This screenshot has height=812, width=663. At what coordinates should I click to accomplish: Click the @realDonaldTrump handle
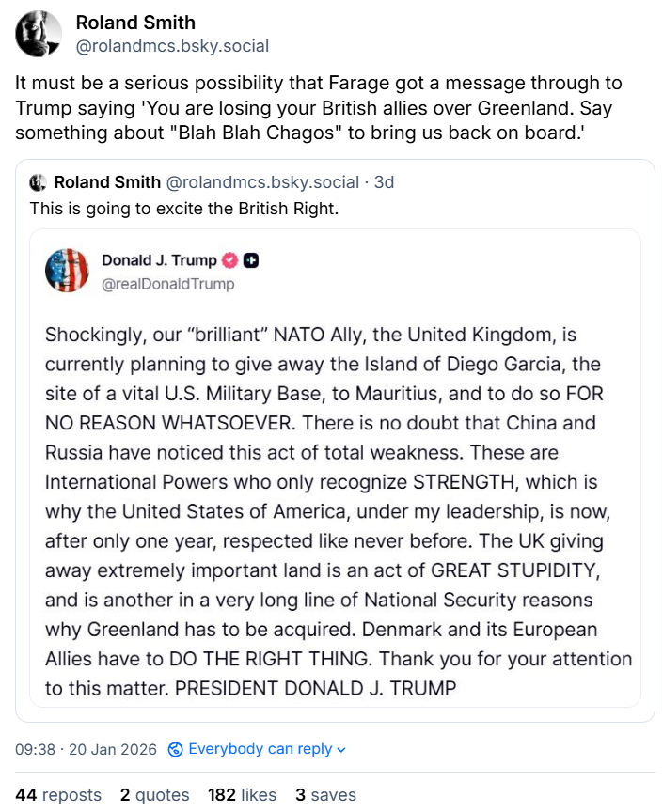167,283
